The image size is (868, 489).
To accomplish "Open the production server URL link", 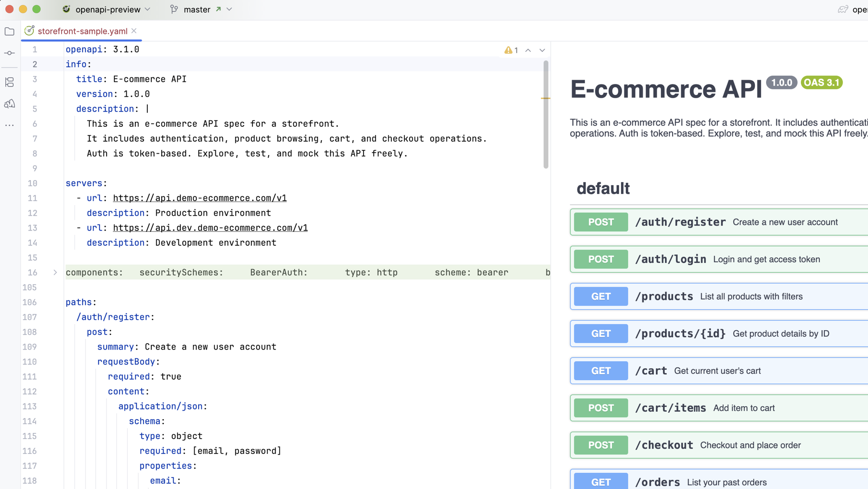I will tap(200, 198).
